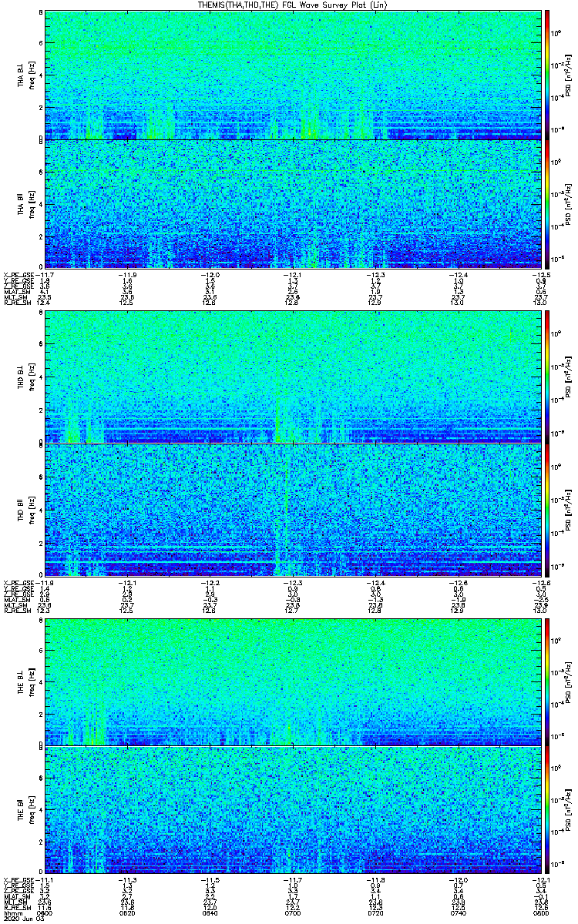Click the R_RE_SM row label under the THD panels
578x924 pixels.
click(16, 611)
